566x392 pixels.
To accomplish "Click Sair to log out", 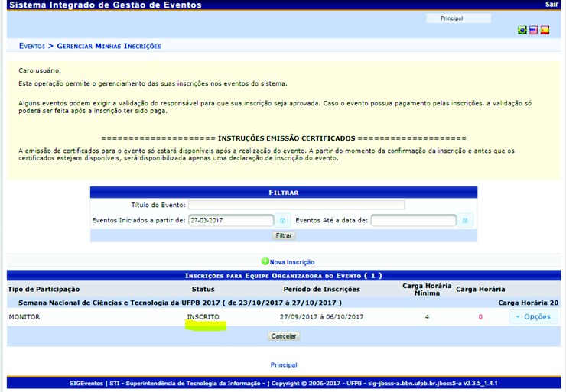I will click(551, 5).
